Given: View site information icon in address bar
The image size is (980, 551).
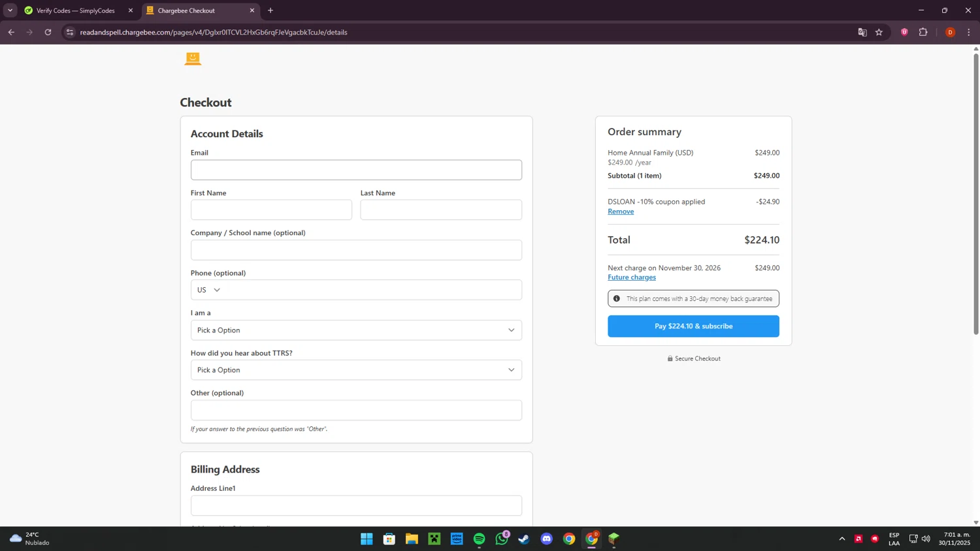Looking at the screenshot, I should [x=70, y=32].
